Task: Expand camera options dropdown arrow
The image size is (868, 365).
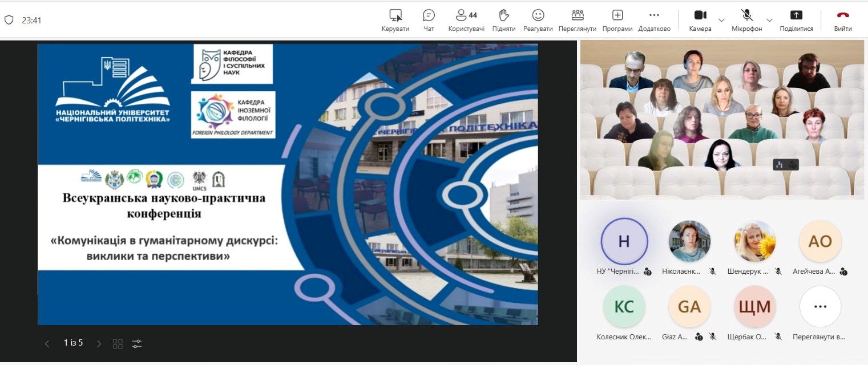Action: [x=721, y=20]
